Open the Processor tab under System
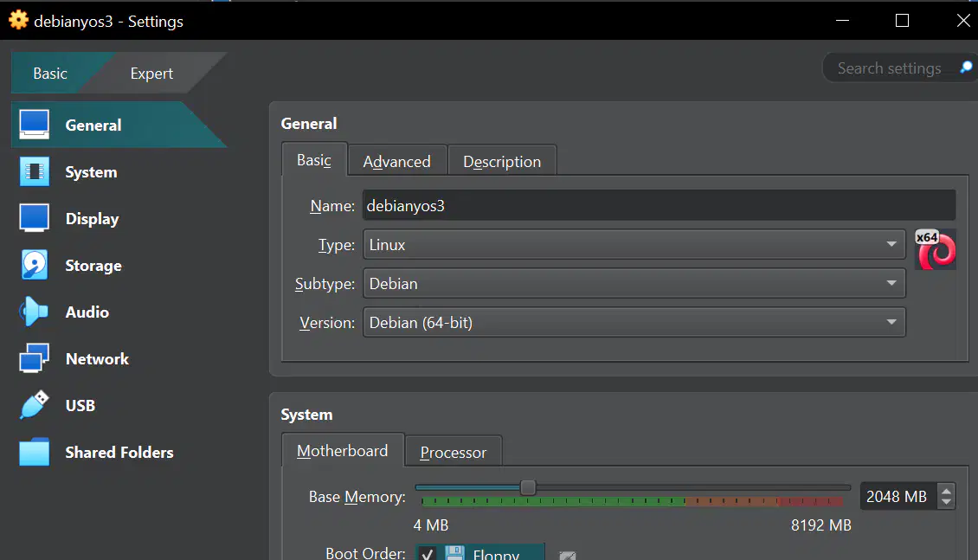The height and width of the screenshot is (560, 978). pos(454,452)
